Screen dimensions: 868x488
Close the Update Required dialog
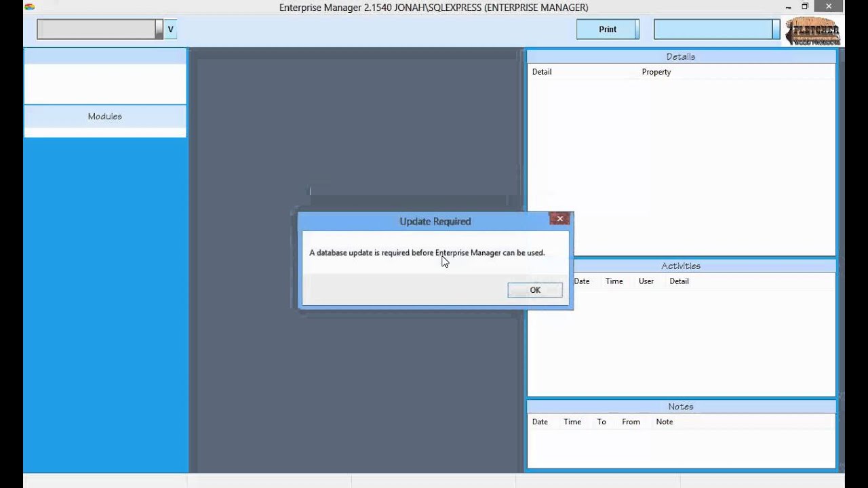[560, 219]
